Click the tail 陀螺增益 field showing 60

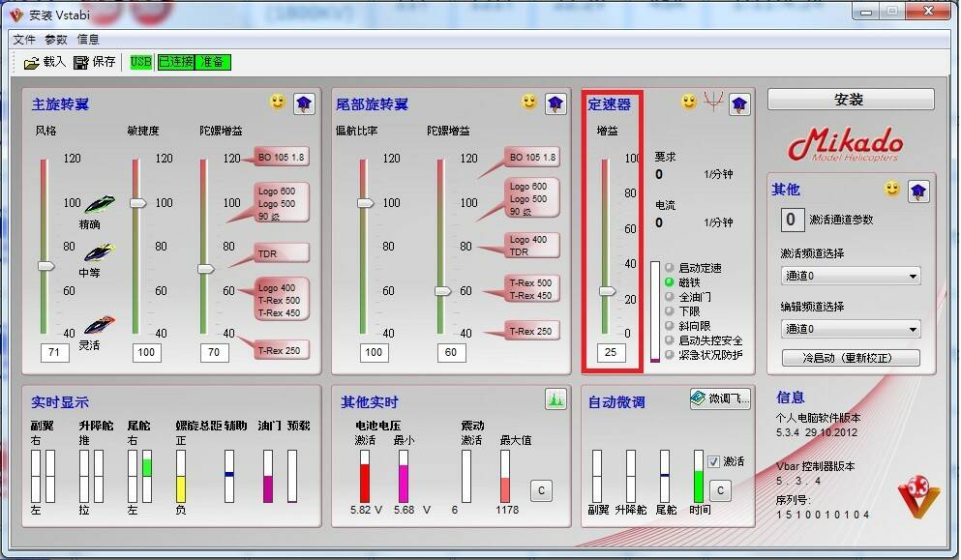coord(451,352)
